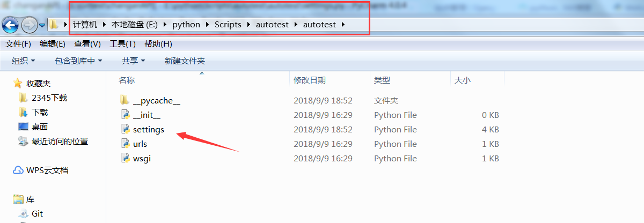Image resolution: width=644 pixels, height=223 pixels.
Task: Click the Back navigation arrow button
Action: pyautogui.click(x=11, y=25)
